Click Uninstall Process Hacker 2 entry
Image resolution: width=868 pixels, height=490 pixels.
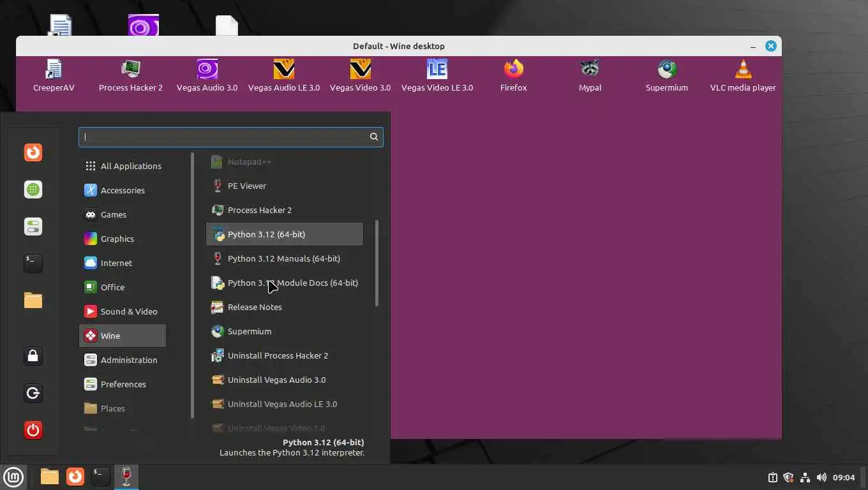click(285, 355)
